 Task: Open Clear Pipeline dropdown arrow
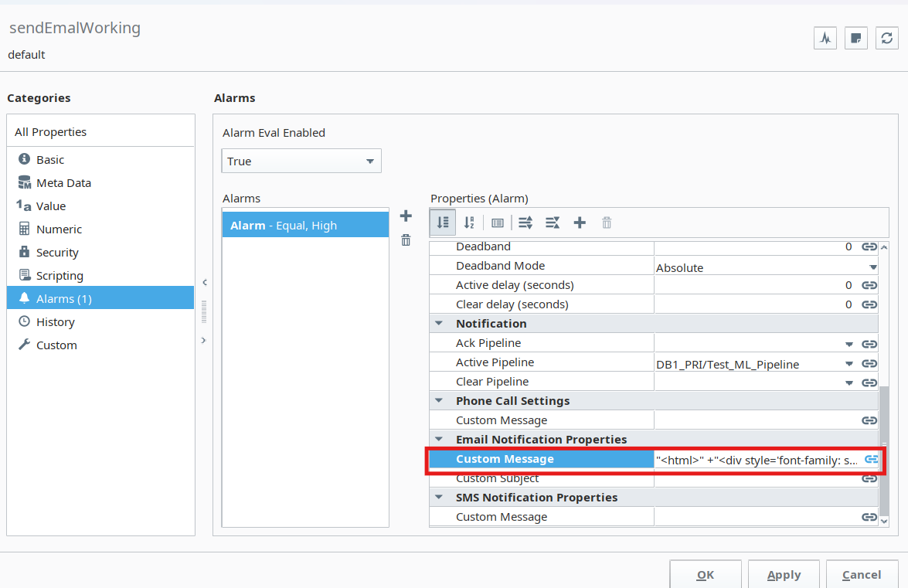click(x=849, y=383)
